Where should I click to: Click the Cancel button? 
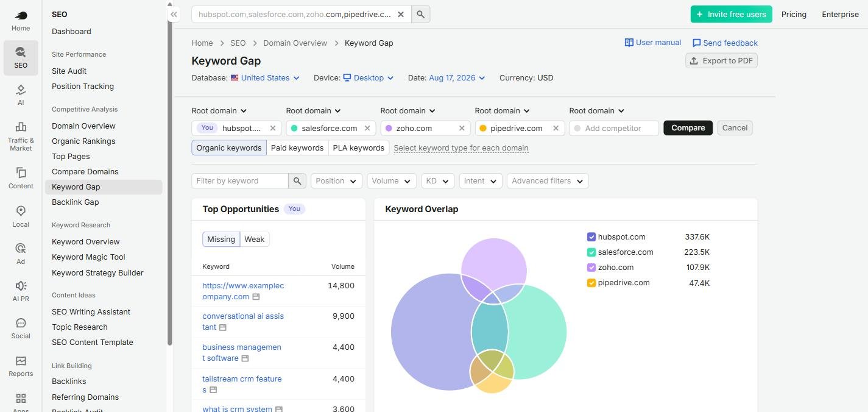(x=735, y=128)
